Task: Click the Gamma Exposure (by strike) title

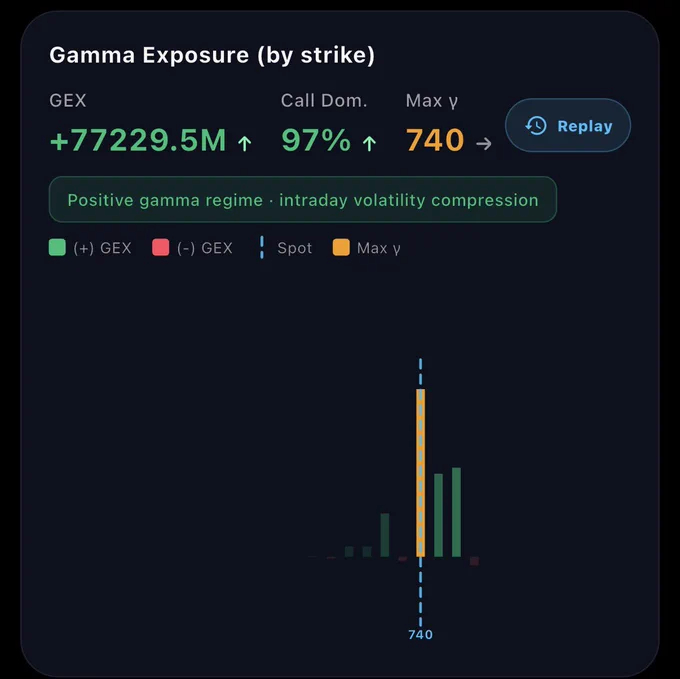Action: click(212, 55)
